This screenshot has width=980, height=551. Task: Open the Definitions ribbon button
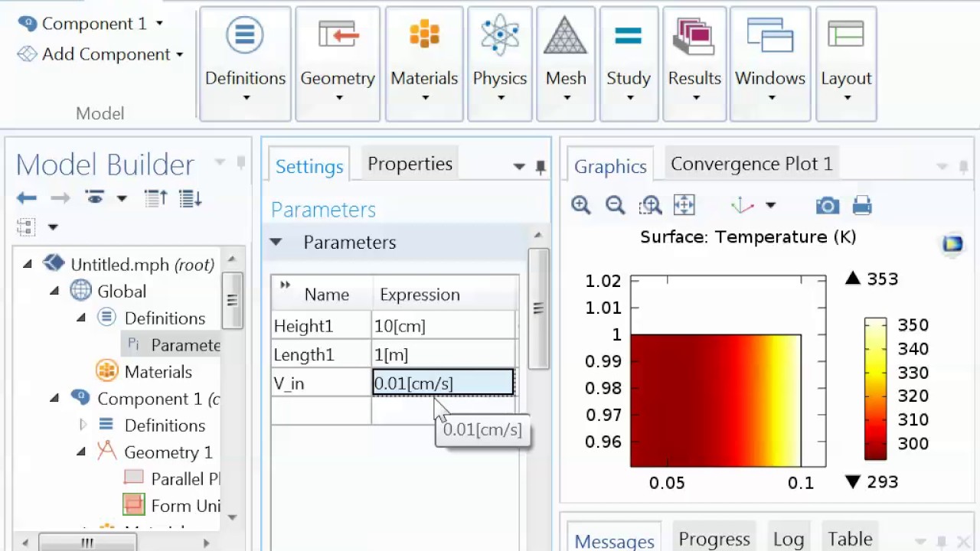point(245,64)
